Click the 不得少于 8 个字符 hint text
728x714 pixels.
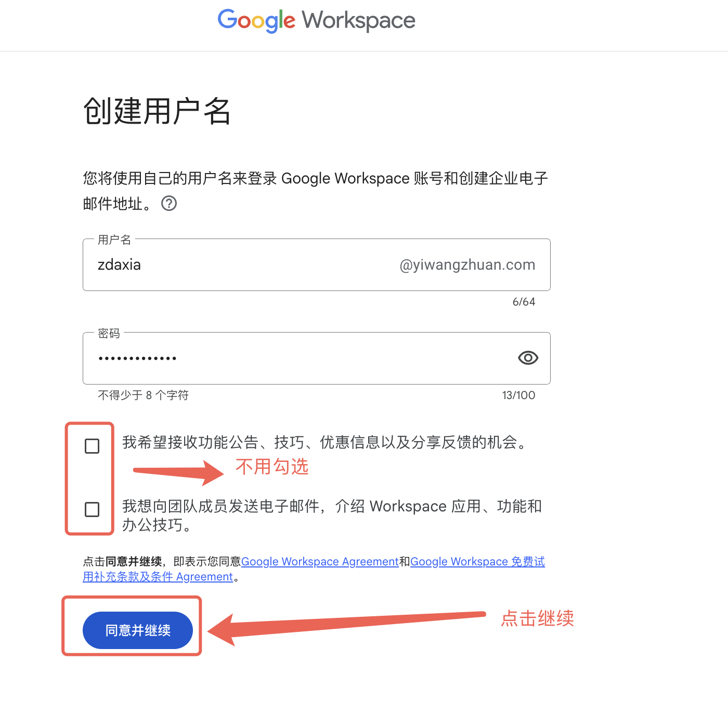143,395
